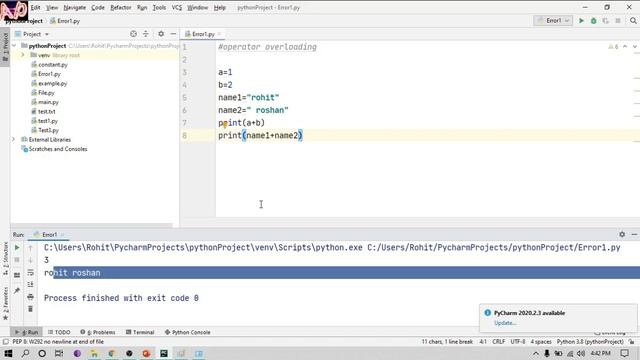The width and height of the screenshot is (640, 360).
Task: Open the system volume icon
Action: (x=580, y=353)
